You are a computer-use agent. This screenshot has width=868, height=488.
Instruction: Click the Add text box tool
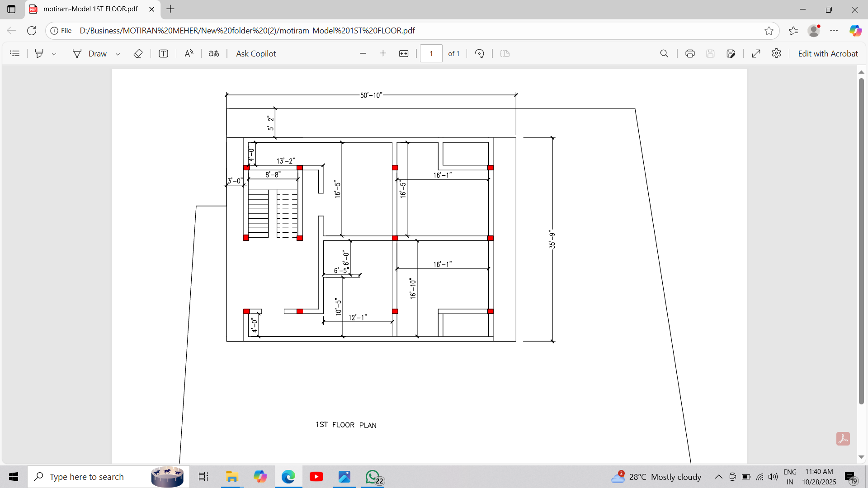click(163, 54)
